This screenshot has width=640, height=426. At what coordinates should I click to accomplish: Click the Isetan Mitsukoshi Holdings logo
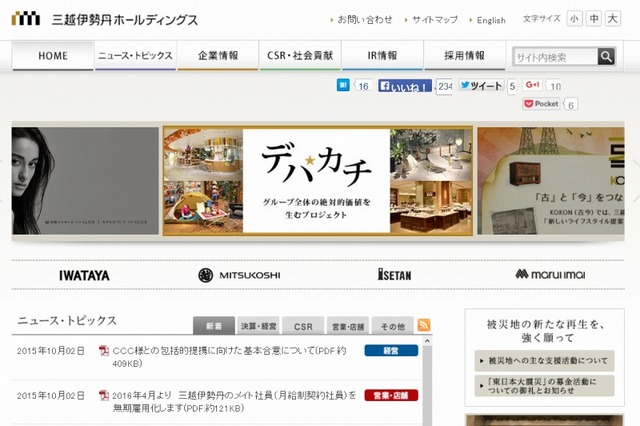click(x=104, y=19)
